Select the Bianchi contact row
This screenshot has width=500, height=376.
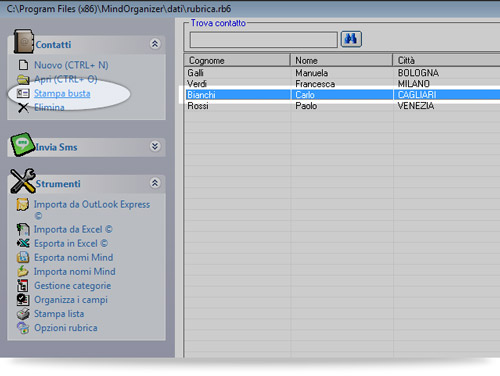tap(342, 95)
